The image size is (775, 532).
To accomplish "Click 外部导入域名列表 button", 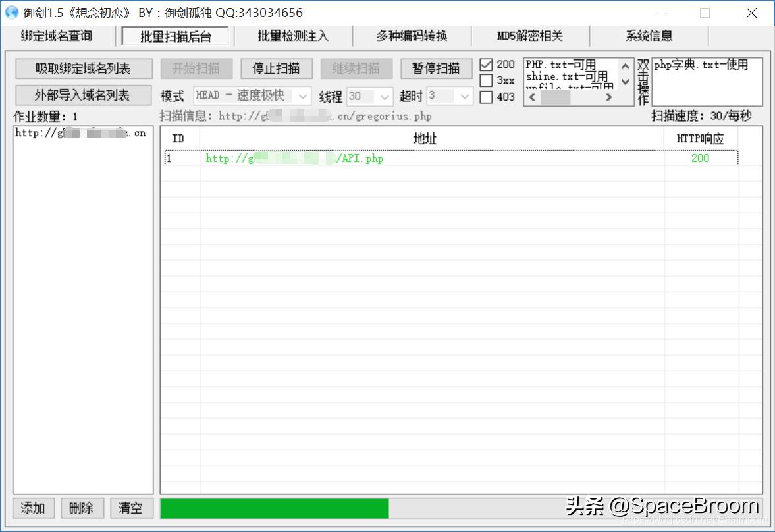I will click(x=84, y=95).
